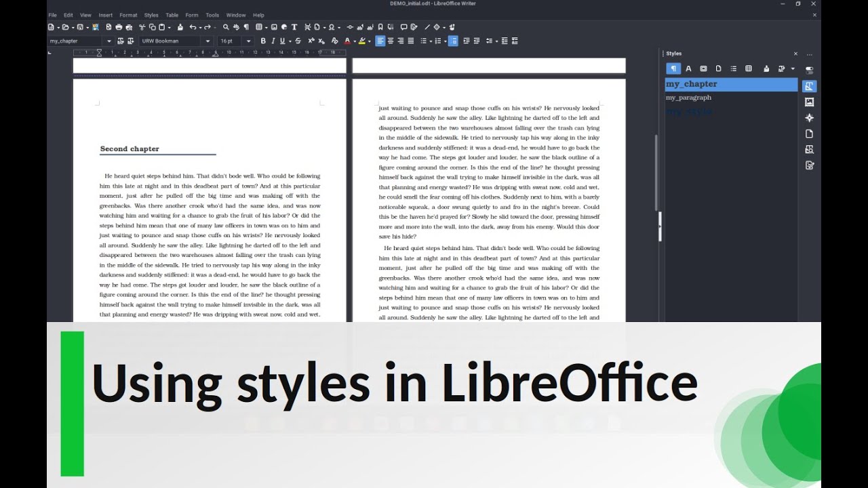Apply the yellow highlighting color
This screenshot has height=488, width=868.
361,41
